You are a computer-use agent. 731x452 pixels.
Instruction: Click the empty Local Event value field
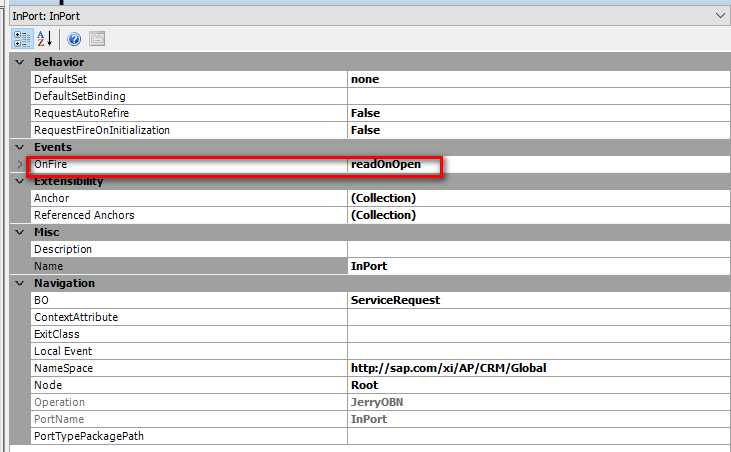pos(538,351)
